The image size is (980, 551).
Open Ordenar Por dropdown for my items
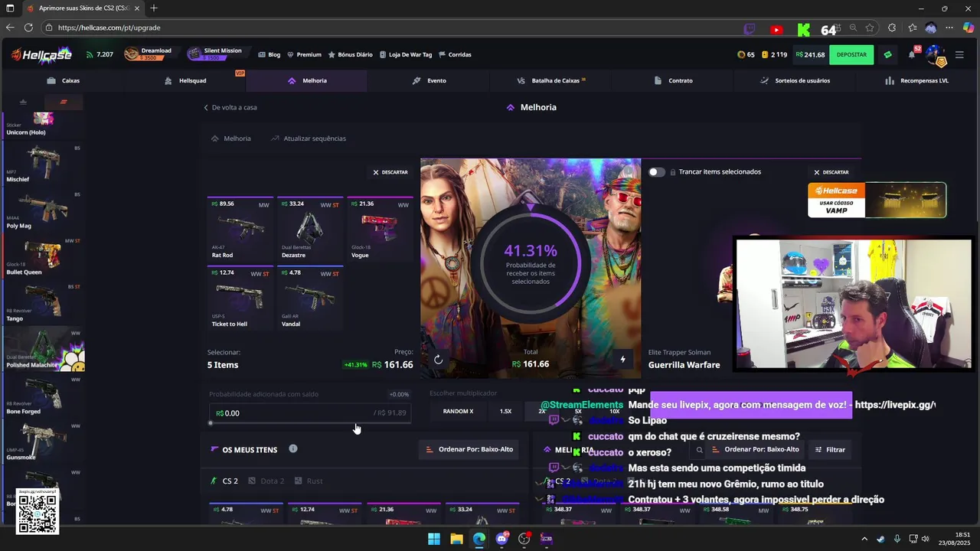[469, 449]
